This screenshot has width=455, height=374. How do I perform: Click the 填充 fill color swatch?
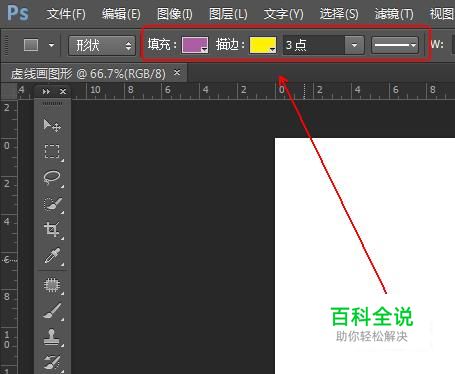pos(195,45)
